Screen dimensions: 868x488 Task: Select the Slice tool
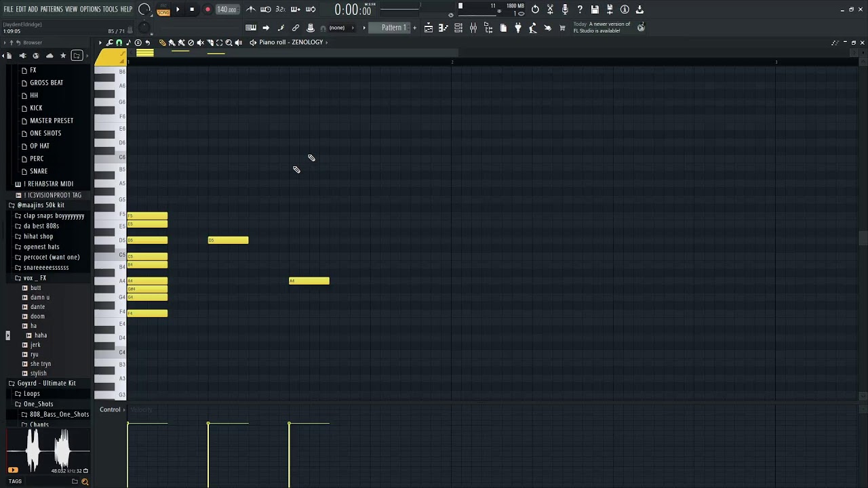[x=210, y=42]
